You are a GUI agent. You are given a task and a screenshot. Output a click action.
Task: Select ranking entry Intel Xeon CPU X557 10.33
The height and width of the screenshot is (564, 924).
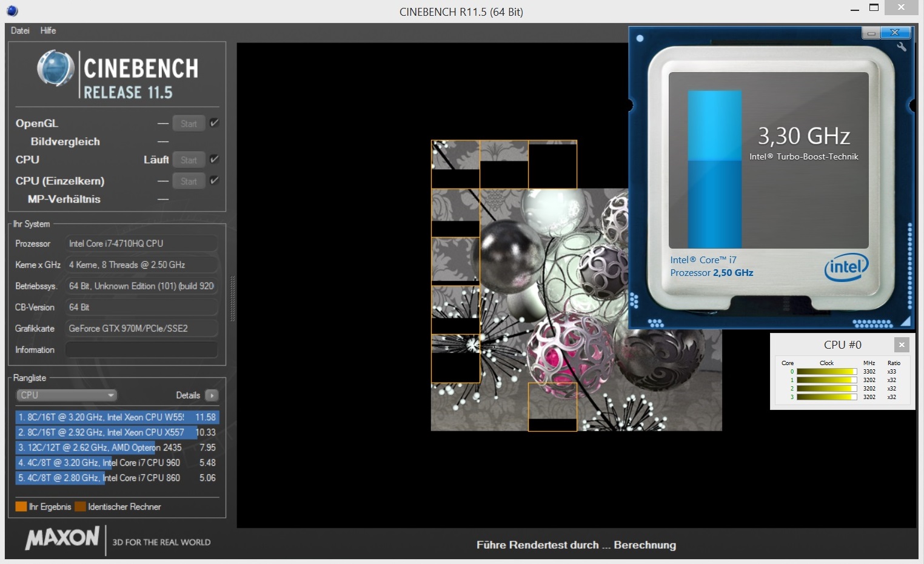tap(117, 432)
